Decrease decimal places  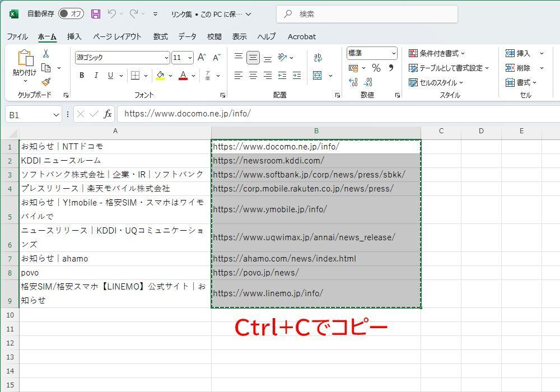pyautogui.click(x=368, y=82)
